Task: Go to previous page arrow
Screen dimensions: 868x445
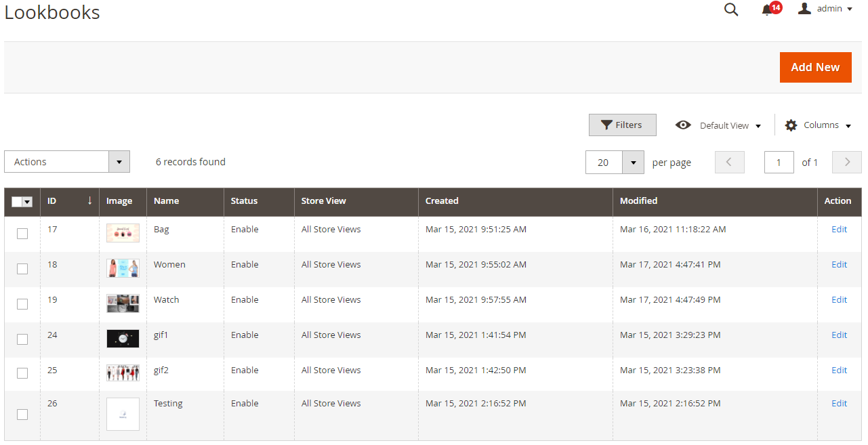Action: (x=729, y=163)
